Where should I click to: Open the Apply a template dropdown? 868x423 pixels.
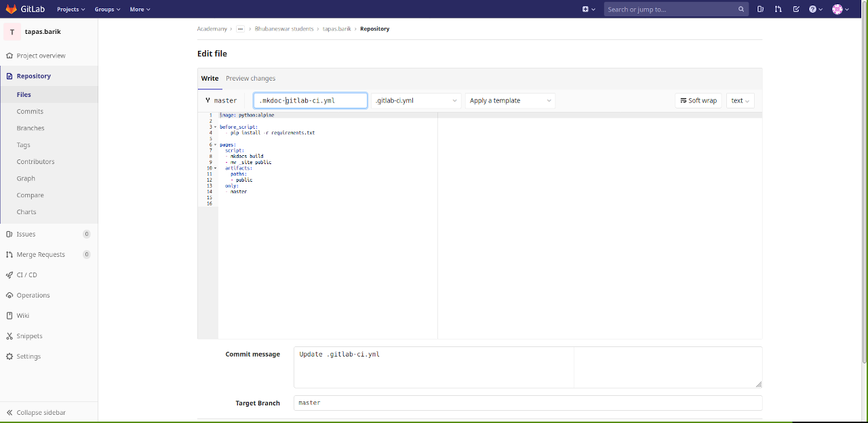coord(510,100)
